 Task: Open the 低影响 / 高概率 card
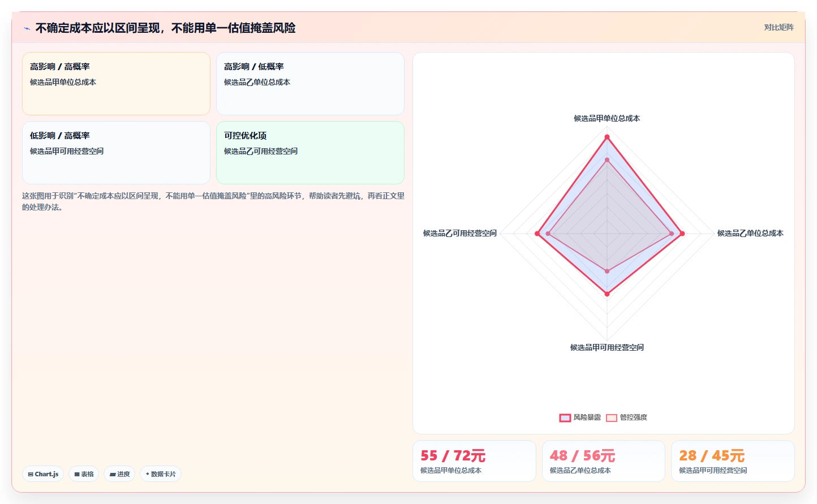click(116, 153)
